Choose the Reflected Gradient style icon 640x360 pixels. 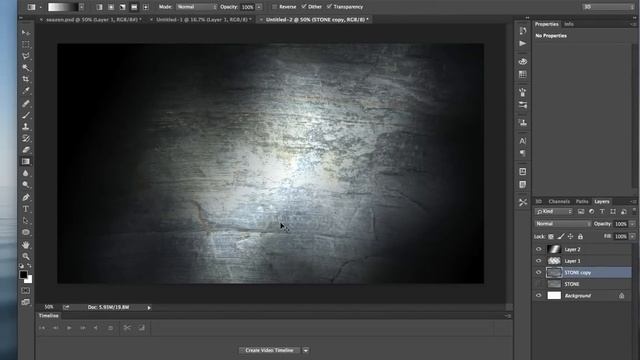coord(134,7)
